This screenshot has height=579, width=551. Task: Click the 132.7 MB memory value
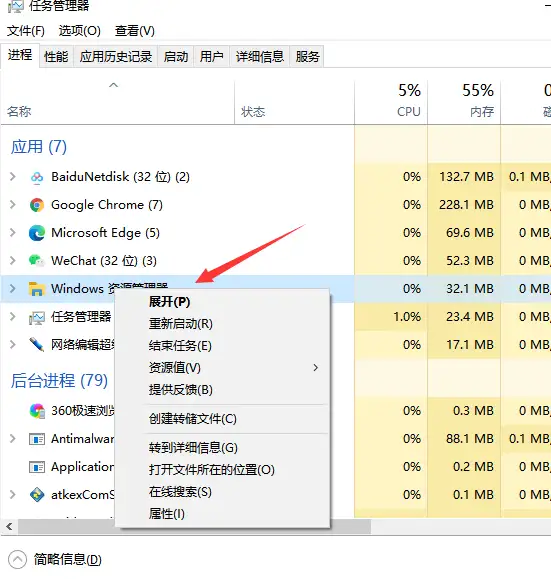[x=466, y=177]
